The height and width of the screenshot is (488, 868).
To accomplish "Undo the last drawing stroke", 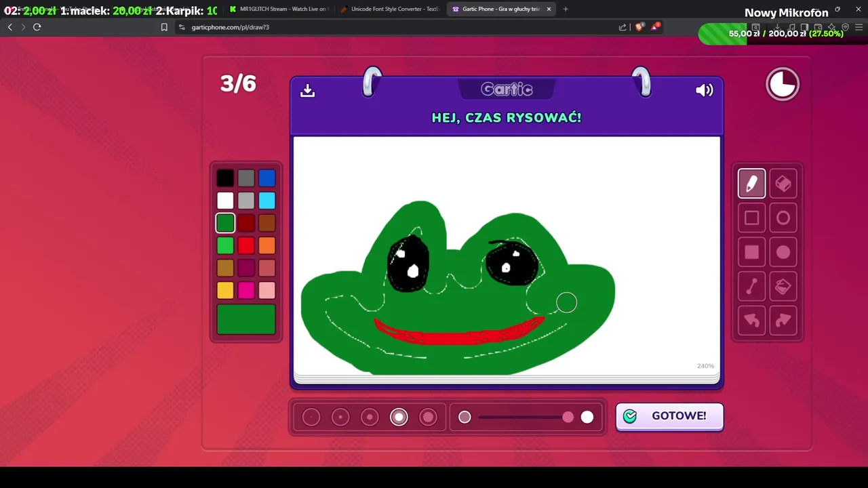I will click(x=751, y=321).
